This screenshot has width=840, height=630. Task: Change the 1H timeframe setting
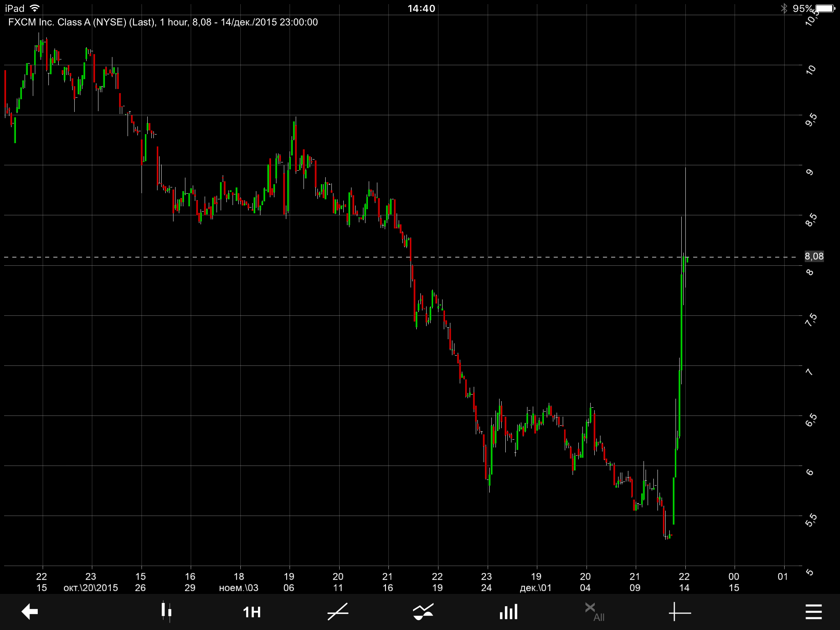tap(251, 612)
